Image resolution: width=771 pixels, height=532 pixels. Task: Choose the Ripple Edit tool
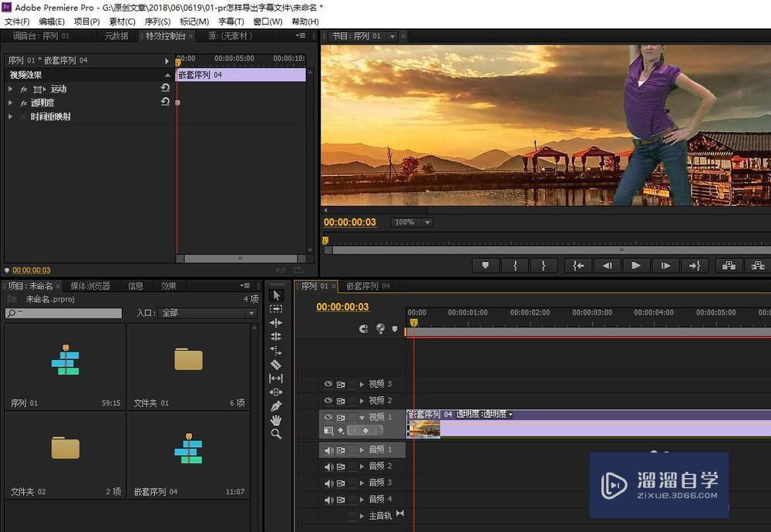click(x=276, y=323)
